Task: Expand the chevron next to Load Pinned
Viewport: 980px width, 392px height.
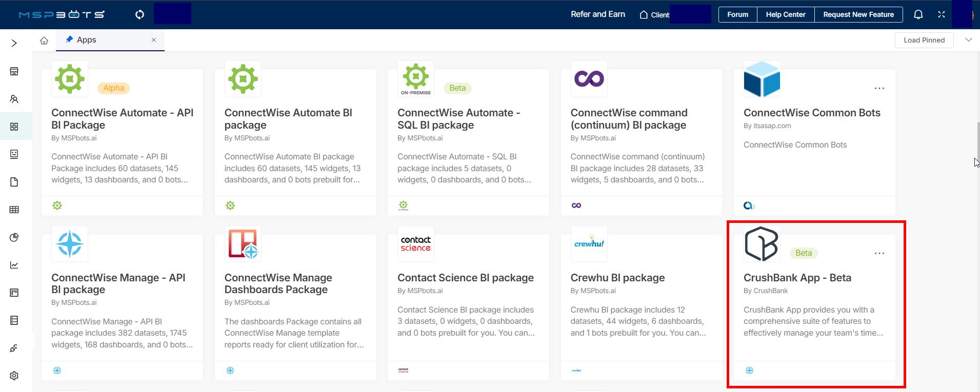Action: pos(968,40)
